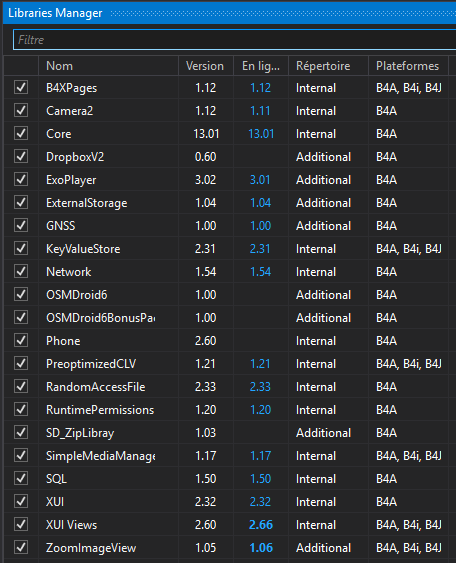Screen dimensions: 456x563
Task: Sort by the Plateformes column header
Action: coord(408,66)
